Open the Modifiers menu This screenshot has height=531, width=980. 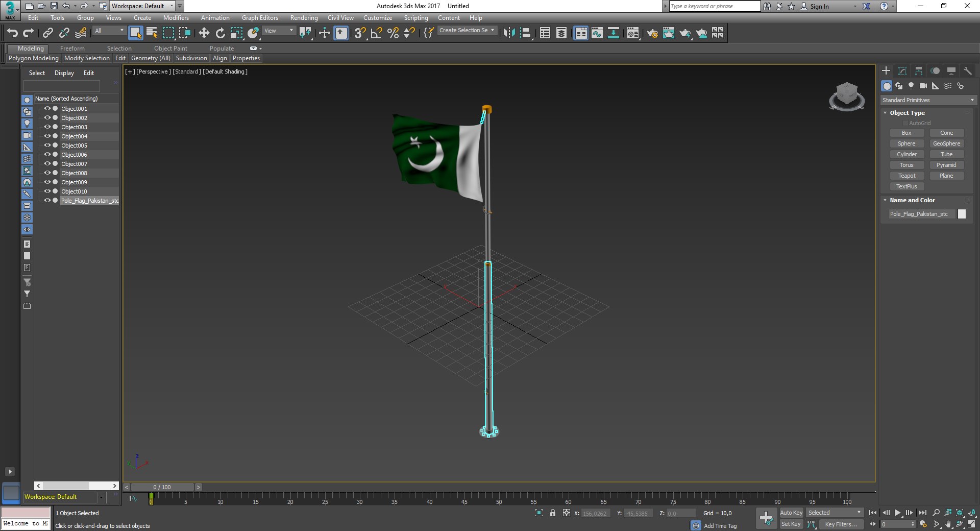[x=176, y=18]
